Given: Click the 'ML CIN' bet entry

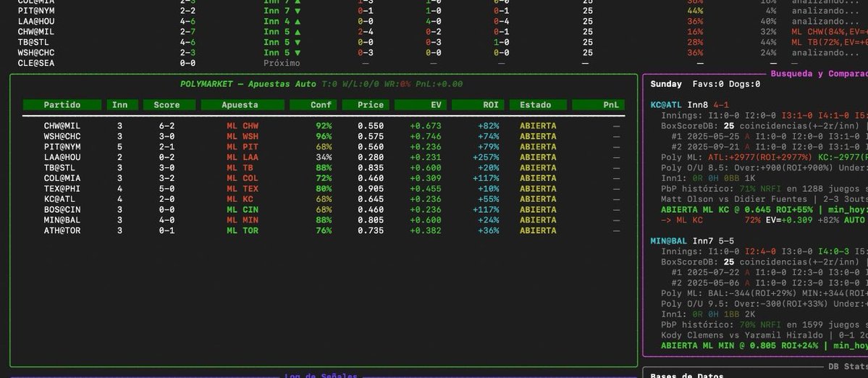Looking at the screenshot, I should (x=243, y=209).
